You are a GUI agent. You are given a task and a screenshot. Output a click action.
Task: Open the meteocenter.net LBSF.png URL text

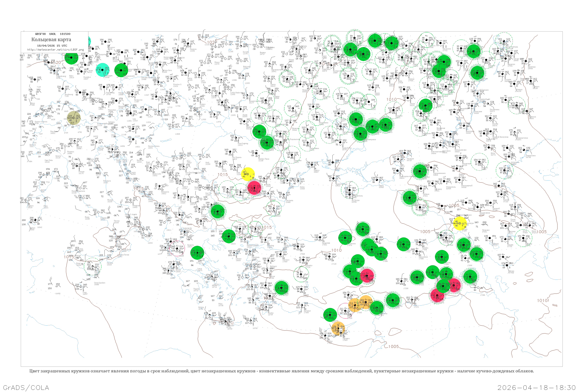click(x=55, y=50)
